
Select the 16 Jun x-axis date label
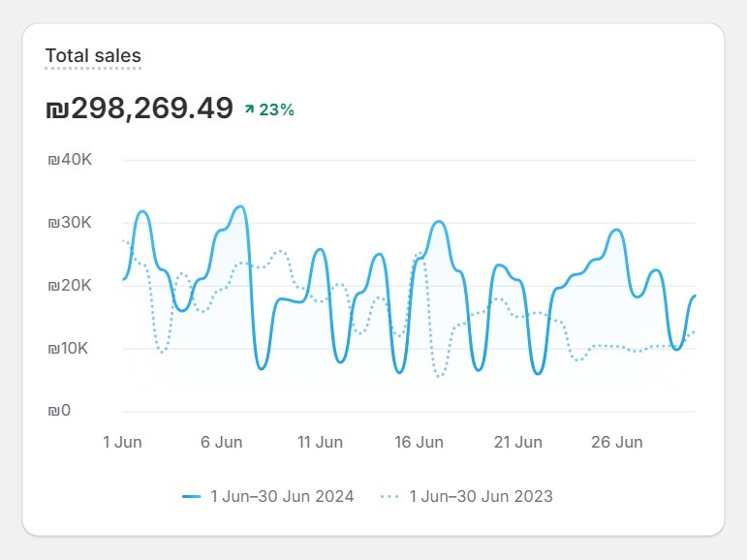pos(419,442)
